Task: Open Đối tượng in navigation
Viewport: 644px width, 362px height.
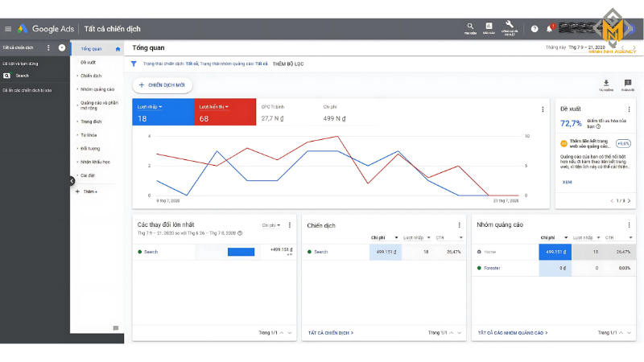Action: (90, 149)
